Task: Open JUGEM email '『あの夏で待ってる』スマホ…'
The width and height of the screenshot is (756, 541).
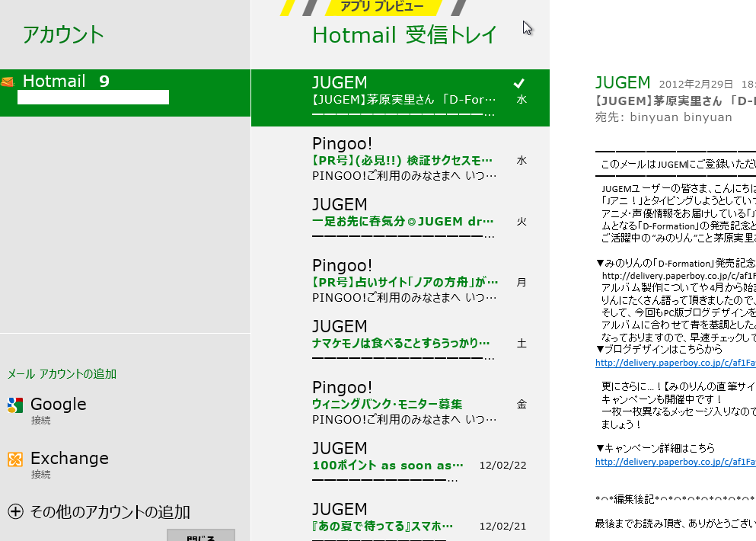Action: (400, 519)
